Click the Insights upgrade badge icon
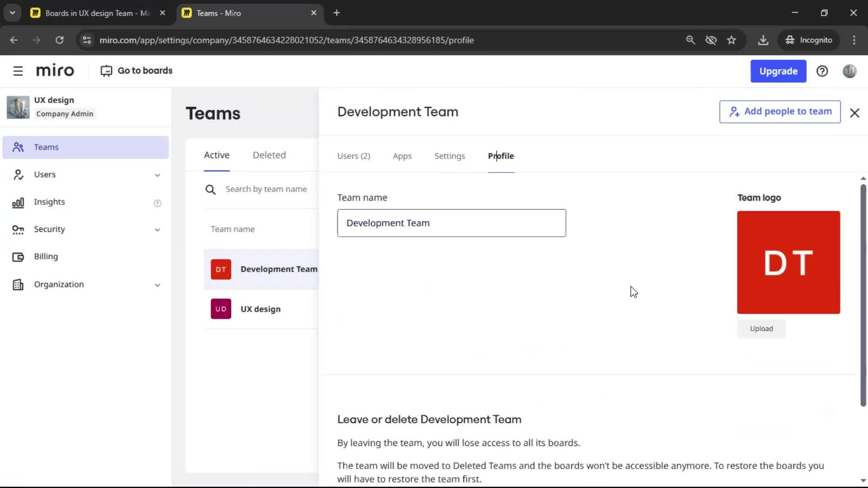 [157, 203]
